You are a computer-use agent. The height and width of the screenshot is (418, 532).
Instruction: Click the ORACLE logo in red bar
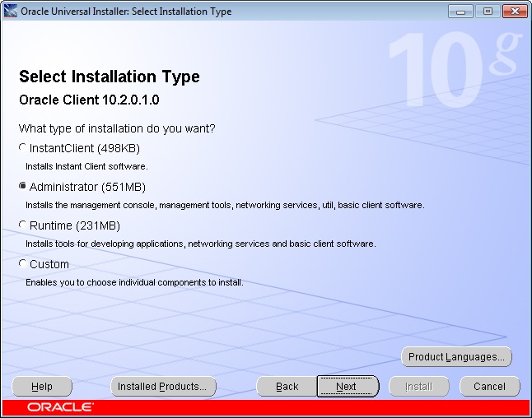coord(60,407)
